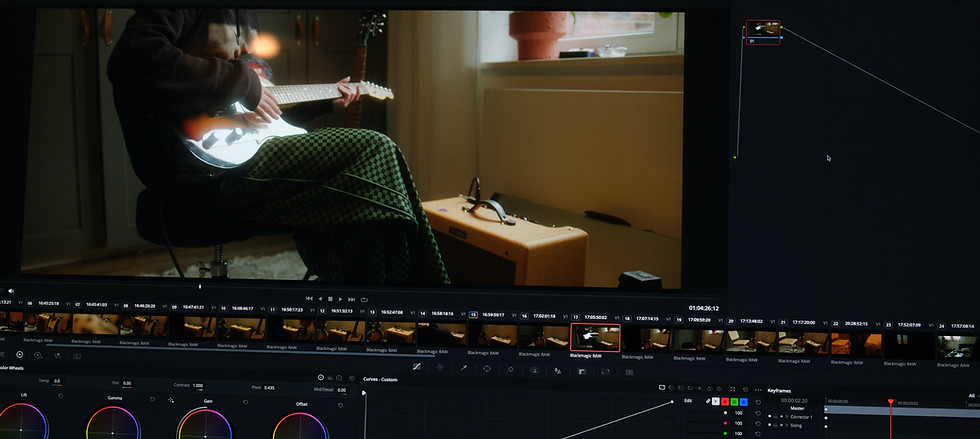Select clip 10 thumbnail
The image size is (980, 439).
pos(243,328)
